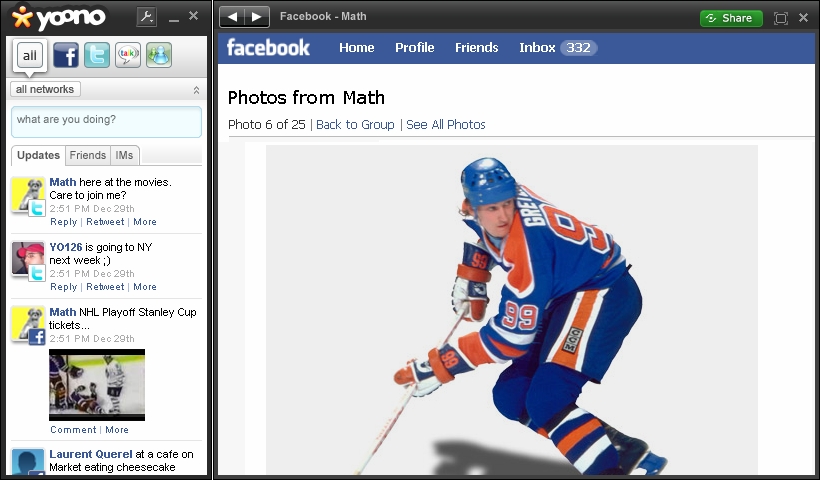820x480 pixels.
Task: Open the Google Talk network icon
Action: click(128, 56)
